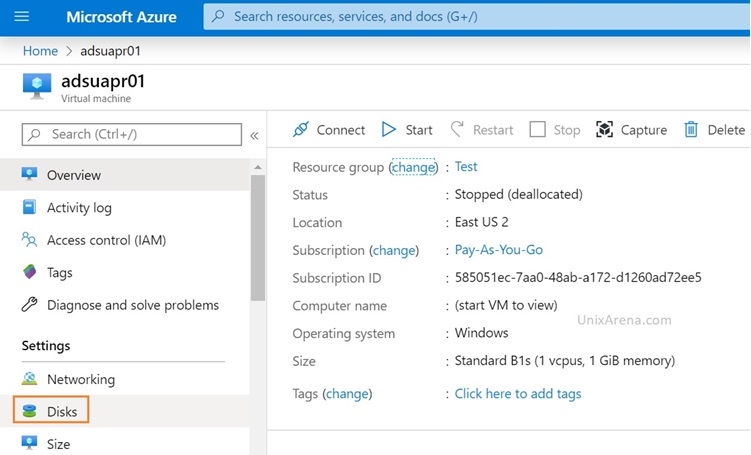Click the Access control people icon
Viewport: 751px width, 455px height.
pos(29,239)
